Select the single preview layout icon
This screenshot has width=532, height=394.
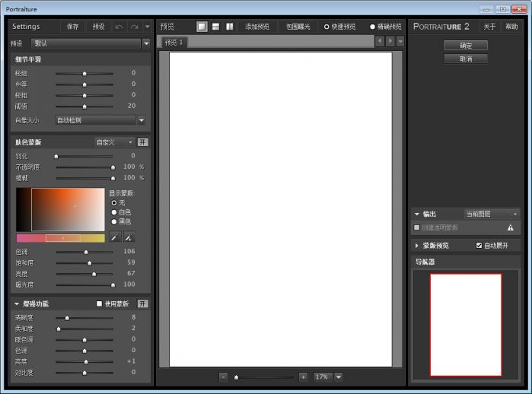pyautogui.click(x=202, y=27)
